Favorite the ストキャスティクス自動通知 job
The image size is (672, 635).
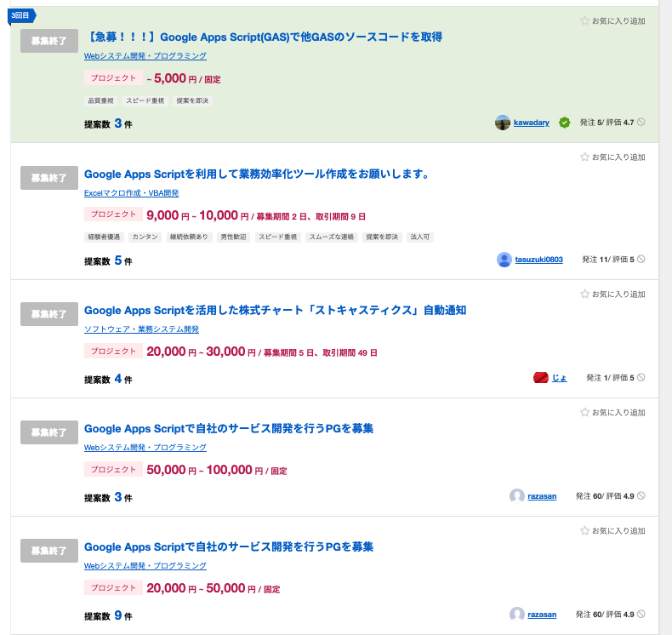click(612, 295)
